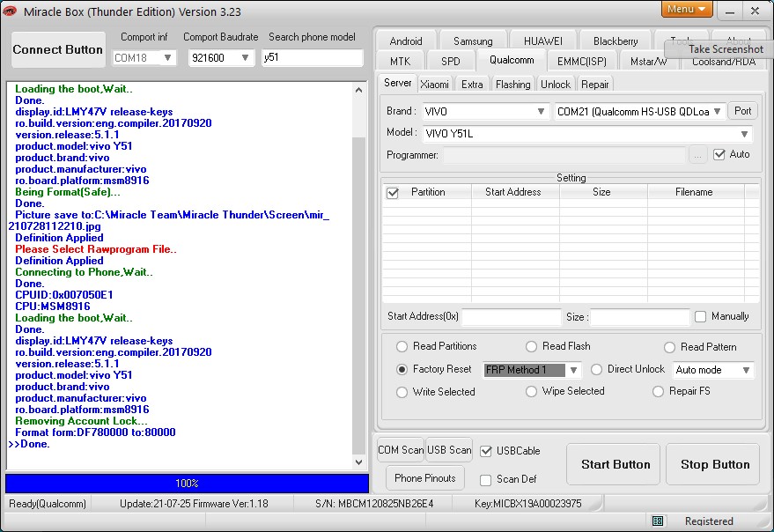Select the Repair FS radio button
The image size is (774, 532).
coord(658,392)
